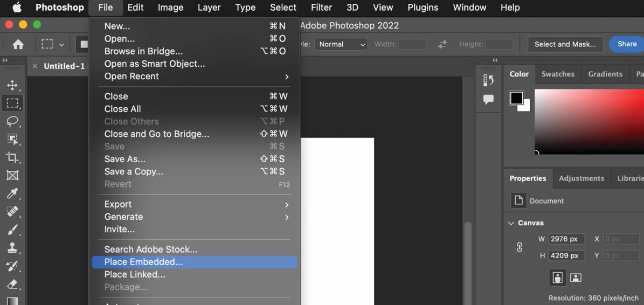Collapse the Canvas section
Viewport: 644px width, 305px height.
coord(511,223)
